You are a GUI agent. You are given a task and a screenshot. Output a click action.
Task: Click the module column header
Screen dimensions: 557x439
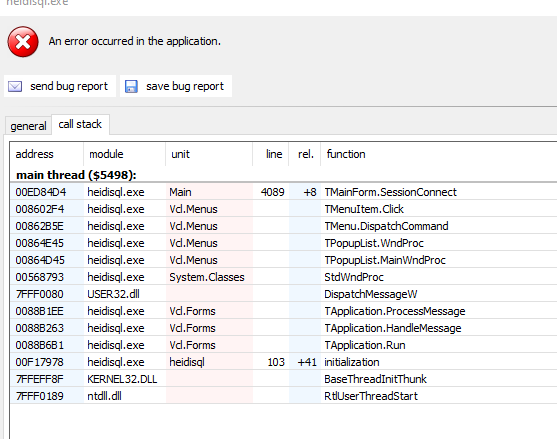[106, 154]
